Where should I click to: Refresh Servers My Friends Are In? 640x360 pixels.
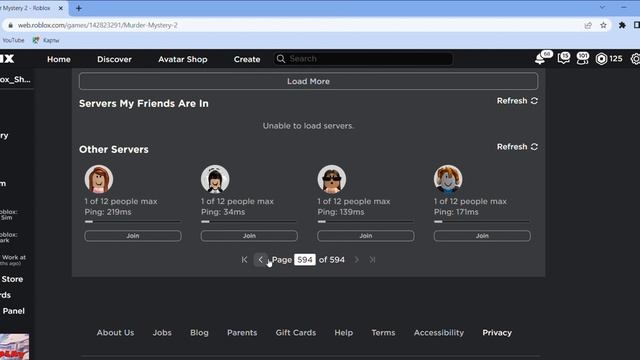coord(517,101)
